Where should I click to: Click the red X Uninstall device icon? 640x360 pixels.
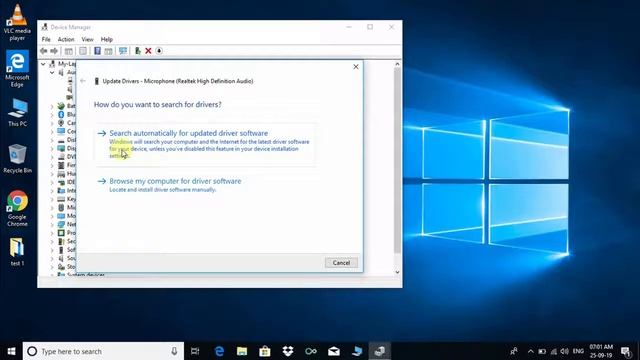[x=148, y=51]
